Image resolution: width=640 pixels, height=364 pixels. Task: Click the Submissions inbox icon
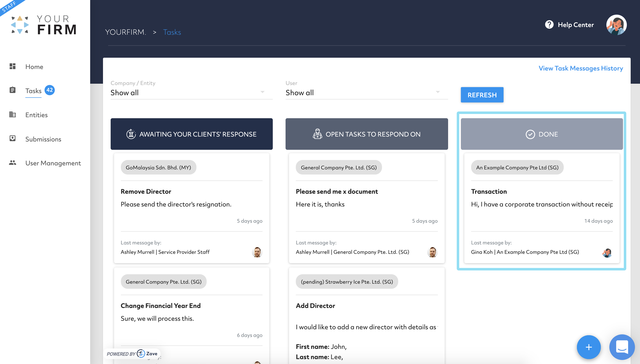[x=13, y=139]
